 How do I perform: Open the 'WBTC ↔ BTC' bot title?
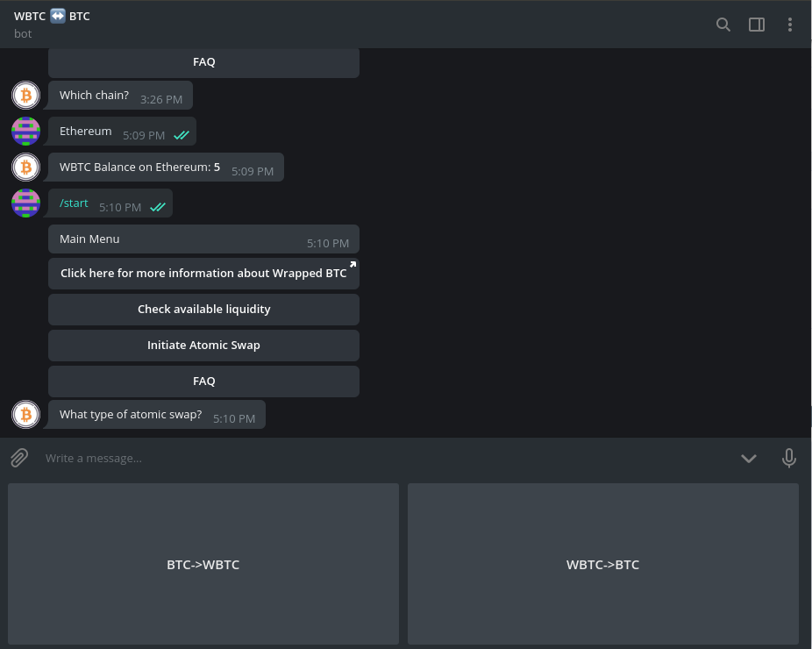coord(52,16)
